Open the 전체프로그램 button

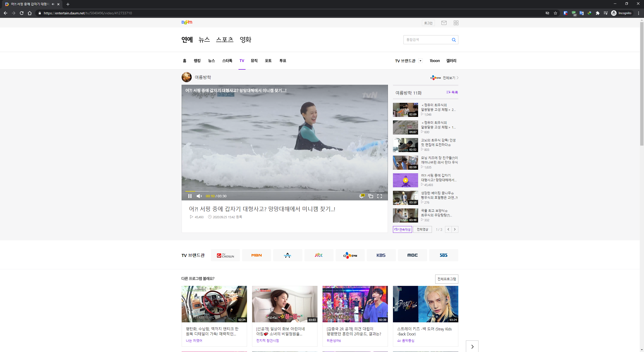click(x=447, y=279)
